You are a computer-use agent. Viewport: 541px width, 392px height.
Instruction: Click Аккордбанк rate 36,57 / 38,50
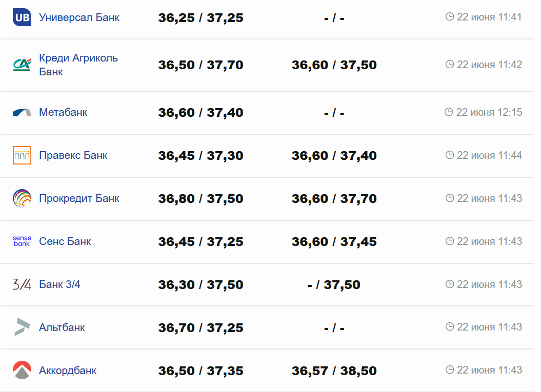coord(334,370)
